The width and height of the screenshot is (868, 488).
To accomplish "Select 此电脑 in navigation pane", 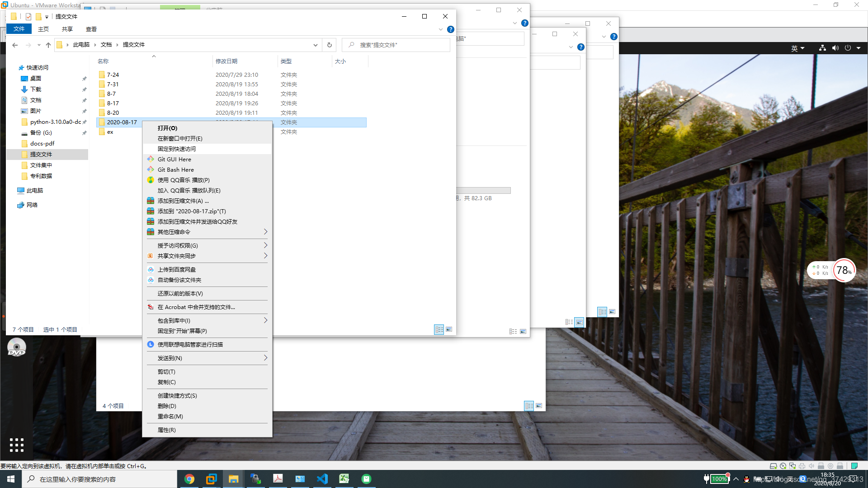I will click(34, 190).
